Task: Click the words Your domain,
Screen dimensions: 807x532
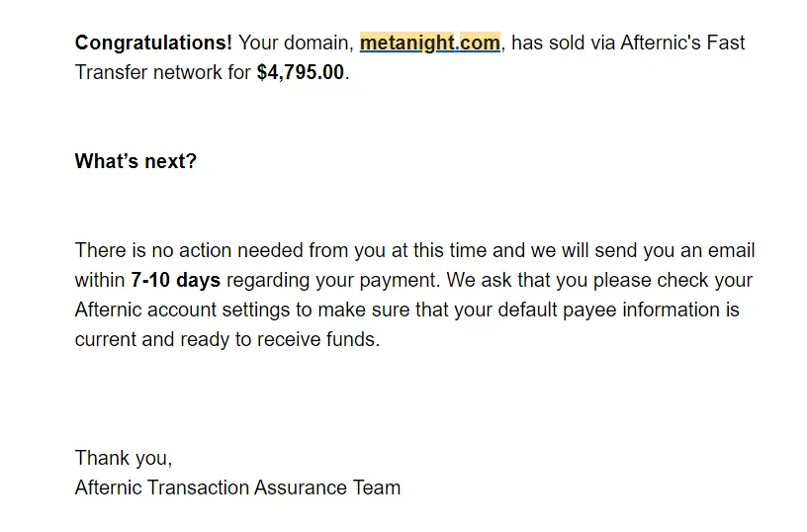Action: tap(296, 43)
